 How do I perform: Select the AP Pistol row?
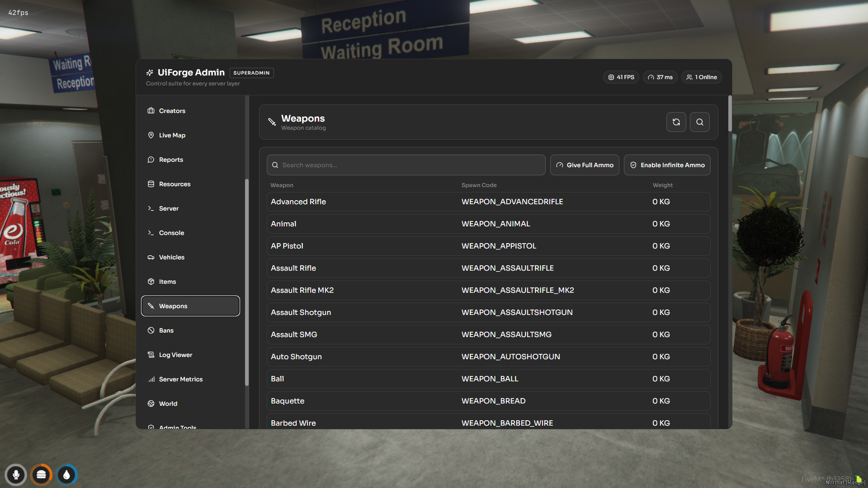click(488, 246)
